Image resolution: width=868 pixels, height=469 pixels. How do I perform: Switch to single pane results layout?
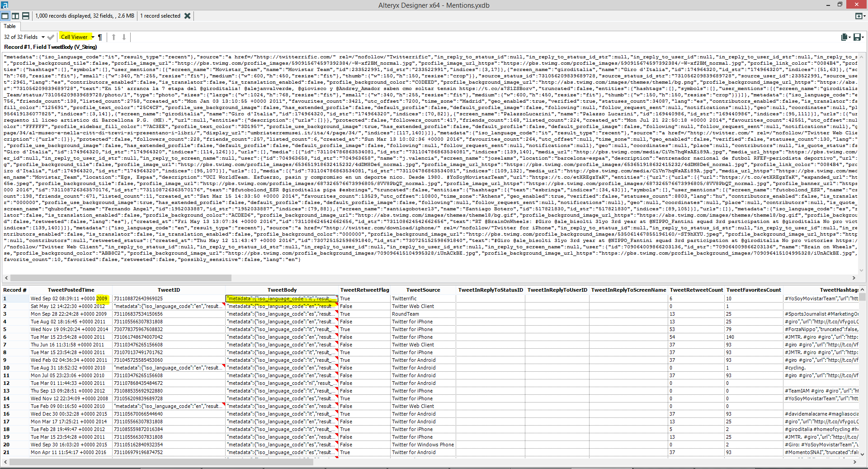coord(5,16)
